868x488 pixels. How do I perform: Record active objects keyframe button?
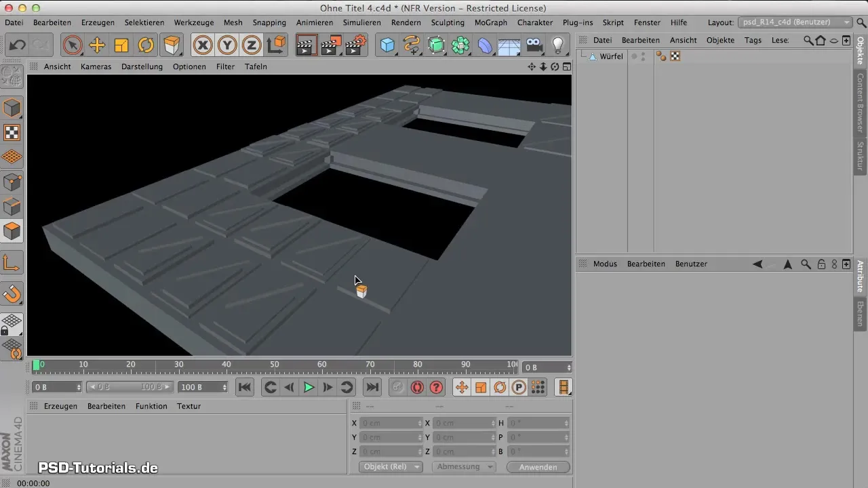tap(398, 387)
